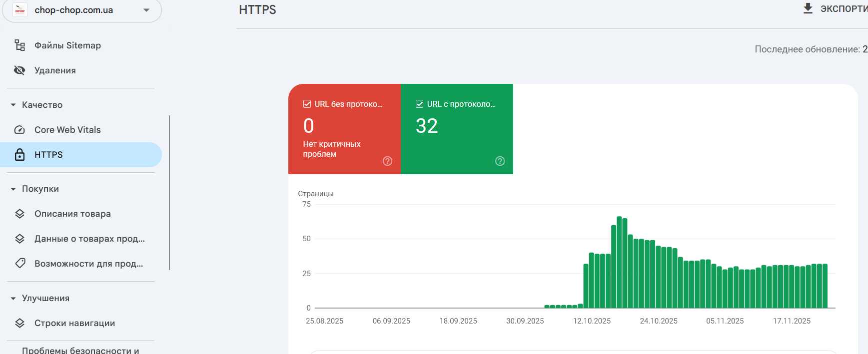This screenshot has width=868, height=354.
Task: Open Данные о товарах menu item
Action: 89,239
